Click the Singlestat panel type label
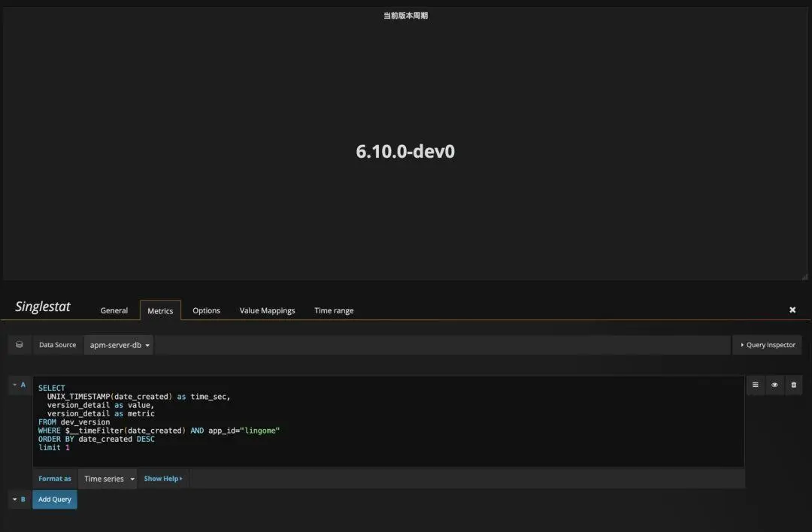Viewport: 812px width, 532px height. pyautogui.click(x=42, y=307)
